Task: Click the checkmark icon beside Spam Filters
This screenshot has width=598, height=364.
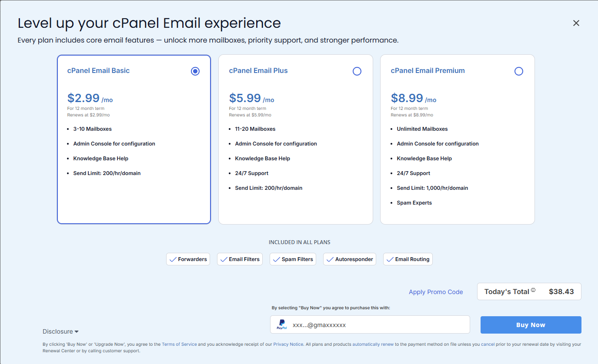Action: [x=277, y=259]
